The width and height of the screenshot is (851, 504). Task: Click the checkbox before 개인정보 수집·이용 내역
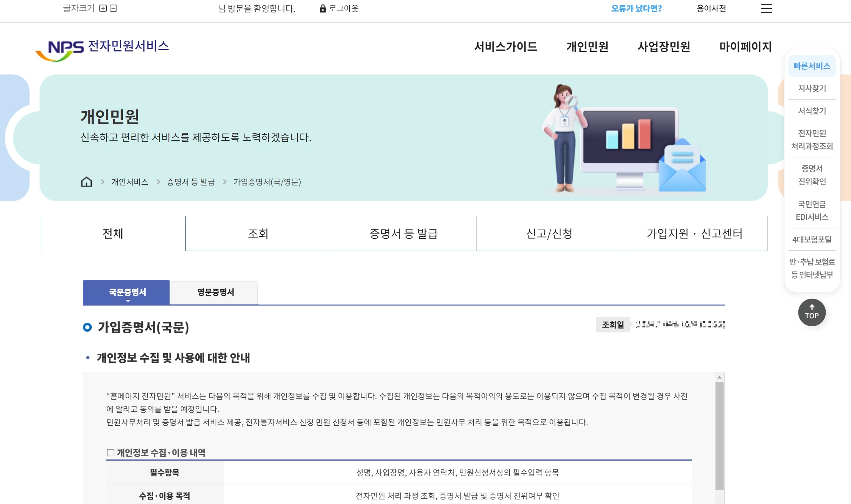[x=111, y=453]
